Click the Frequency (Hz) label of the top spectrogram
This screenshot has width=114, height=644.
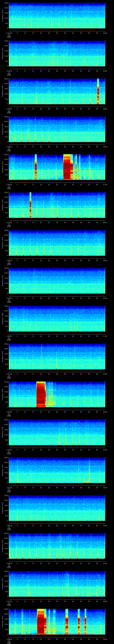tap(3, 16)
